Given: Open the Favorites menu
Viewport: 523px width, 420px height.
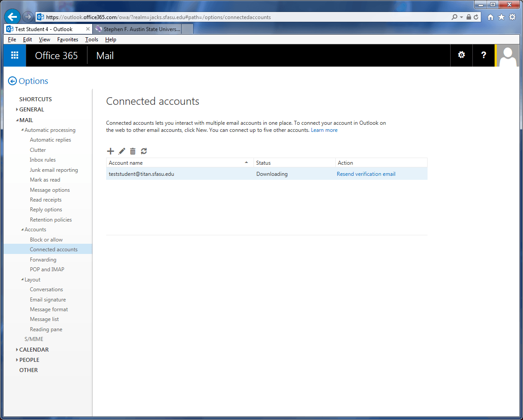Looking at the screenshot, I should tap(67, 40).
